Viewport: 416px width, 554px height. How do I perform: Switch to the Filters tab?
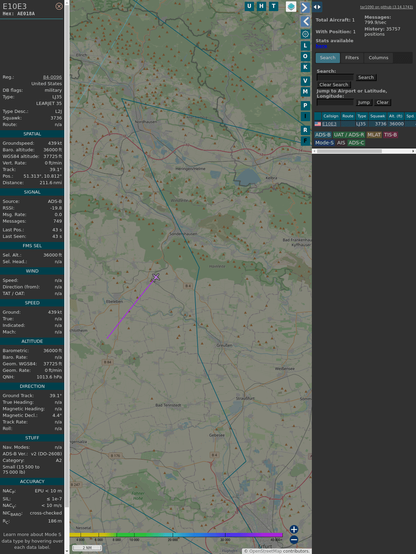[352, 58]
